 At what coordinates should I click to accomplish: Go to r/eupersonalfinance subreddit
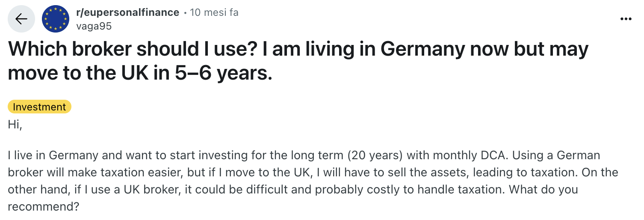(127, 12)
